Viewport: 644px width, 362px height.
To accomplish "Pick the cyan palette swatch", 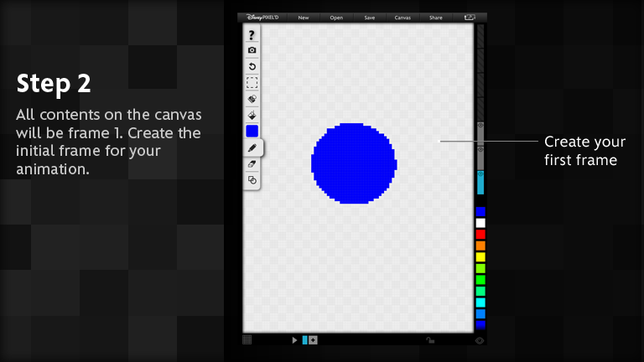I will [480, 303].
